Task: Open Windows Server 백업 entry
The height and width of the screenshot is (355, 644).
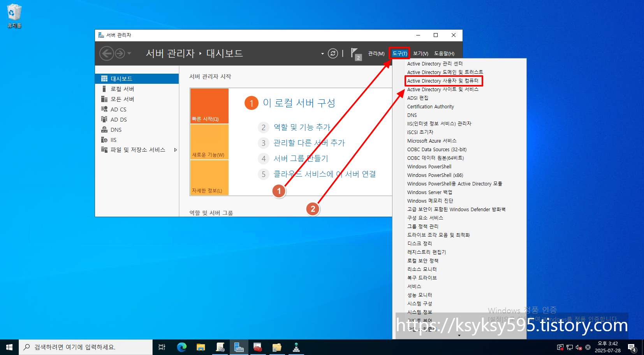Action: [429, 192]
